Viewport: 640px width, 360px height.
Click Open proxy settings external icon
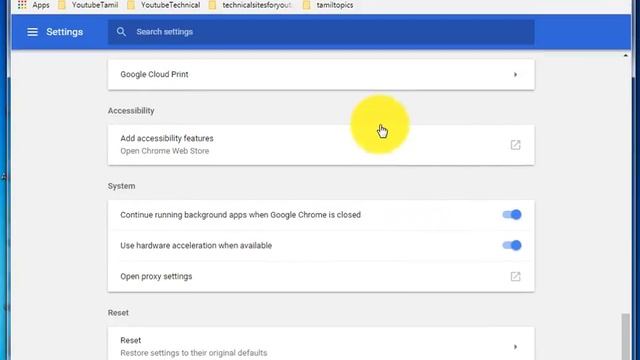515,277
